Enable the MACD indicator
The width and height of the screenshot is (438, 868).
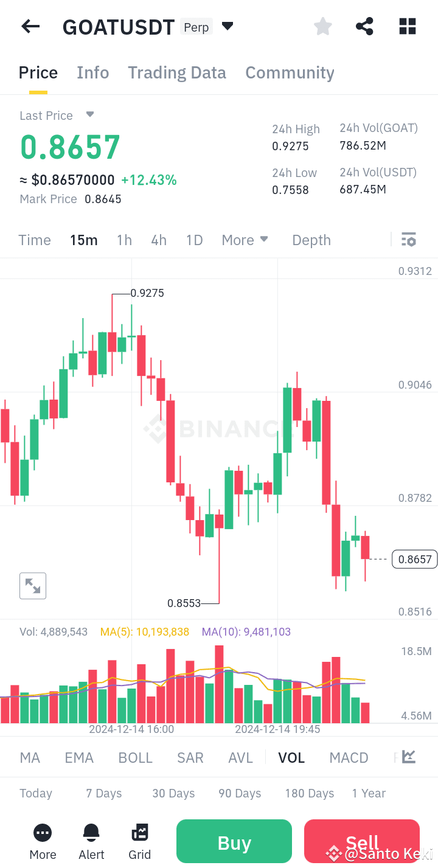coord(348,757)
